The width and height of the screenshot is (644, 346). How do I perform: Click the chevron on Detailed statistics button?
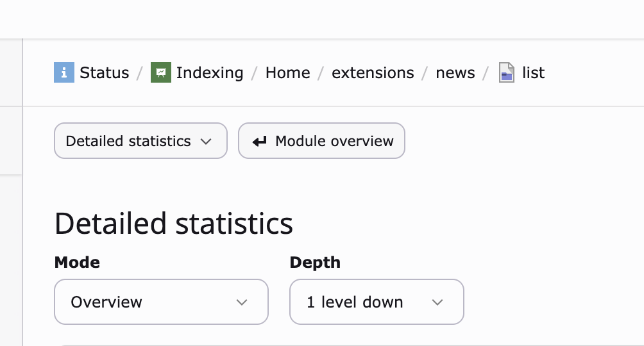coord(206,142)
